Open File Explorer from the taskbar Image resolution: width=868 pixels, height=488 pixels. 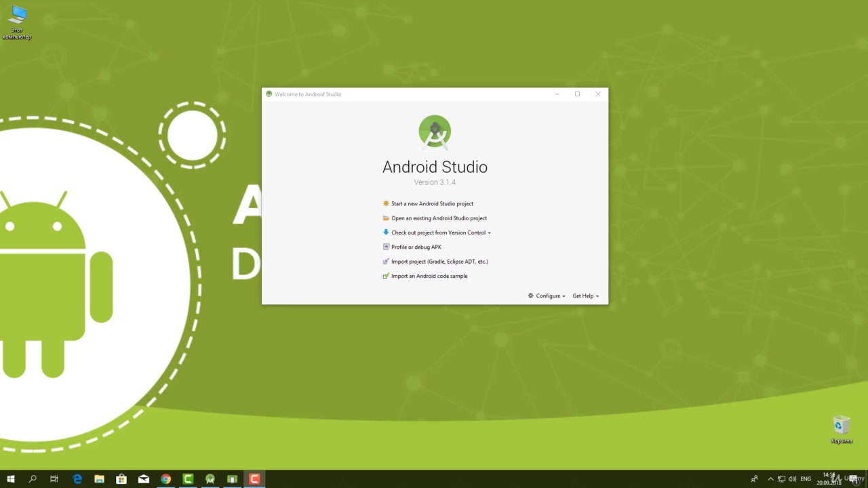point(99,479)
